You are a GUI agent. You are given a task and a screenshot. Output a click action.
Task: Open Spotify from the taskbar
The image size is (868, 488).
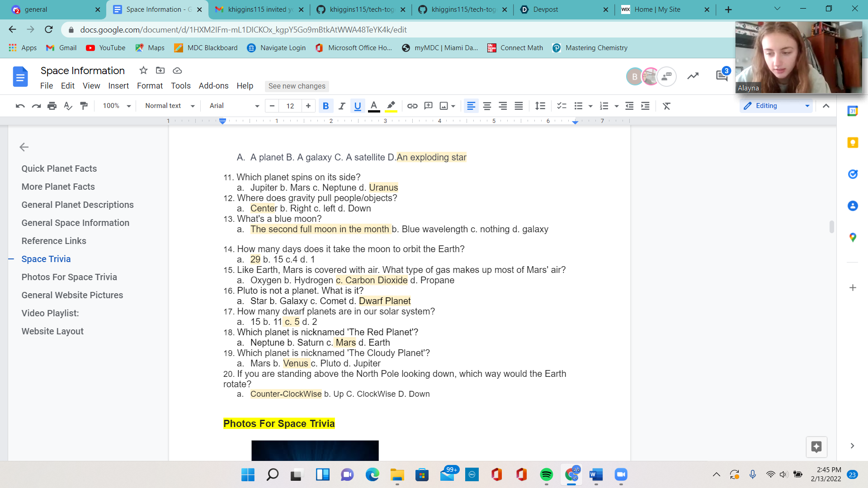tap(546, 474)
